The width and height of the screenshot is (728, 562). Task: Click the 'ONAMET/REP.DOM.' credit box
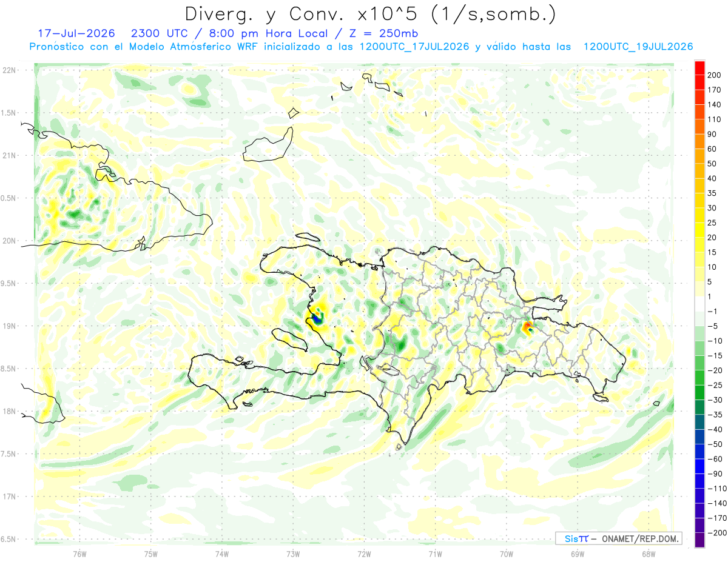639,538
